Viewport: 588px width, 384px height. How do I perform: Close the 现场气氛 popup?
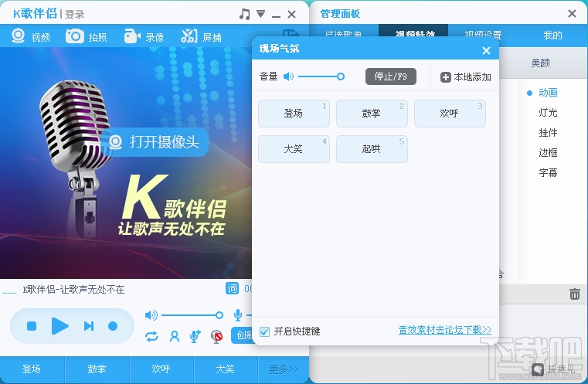pos(486,51)
